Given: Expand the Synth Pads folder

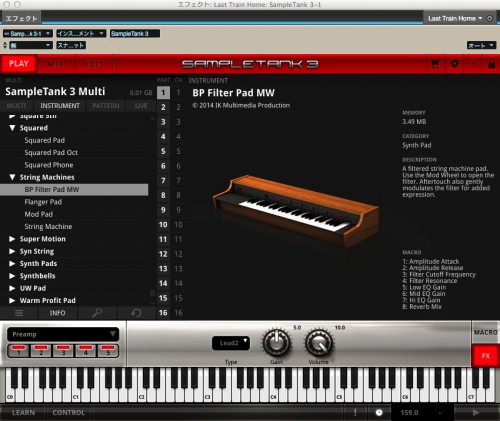Looking at the screenshot, I should point(12,264).
